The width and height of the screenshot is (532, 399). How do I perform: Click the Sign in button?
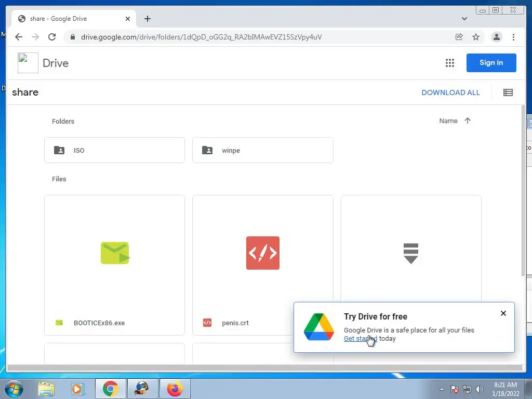491,63
